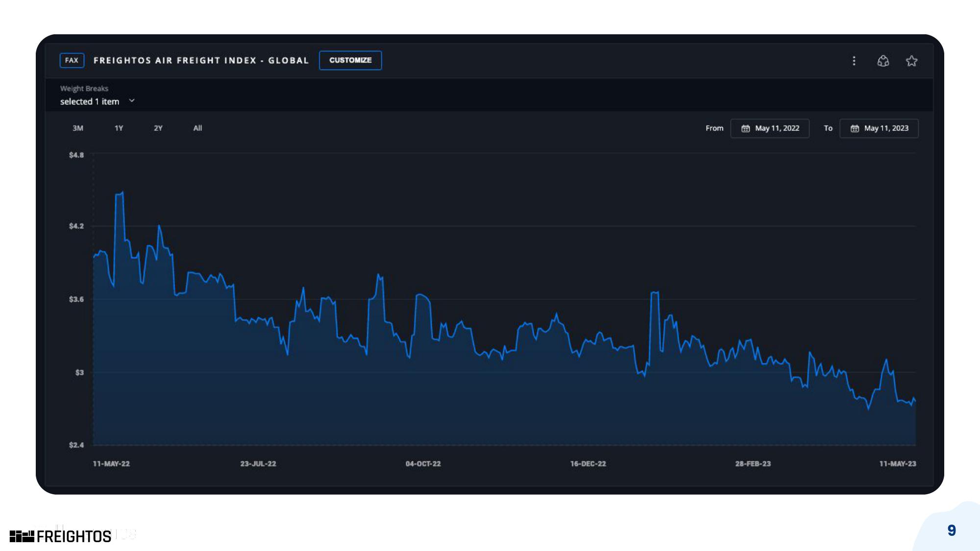Enable the All date range toggle
980x551 pixels.
coord(196,128)
